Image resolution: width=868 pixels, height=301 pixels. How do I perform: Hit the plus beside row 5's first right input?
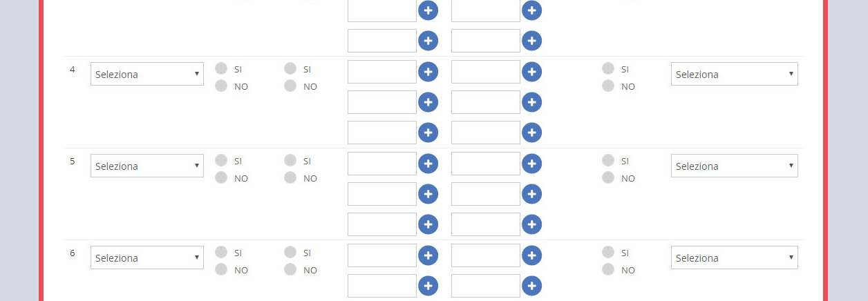[x=531, y=164]
